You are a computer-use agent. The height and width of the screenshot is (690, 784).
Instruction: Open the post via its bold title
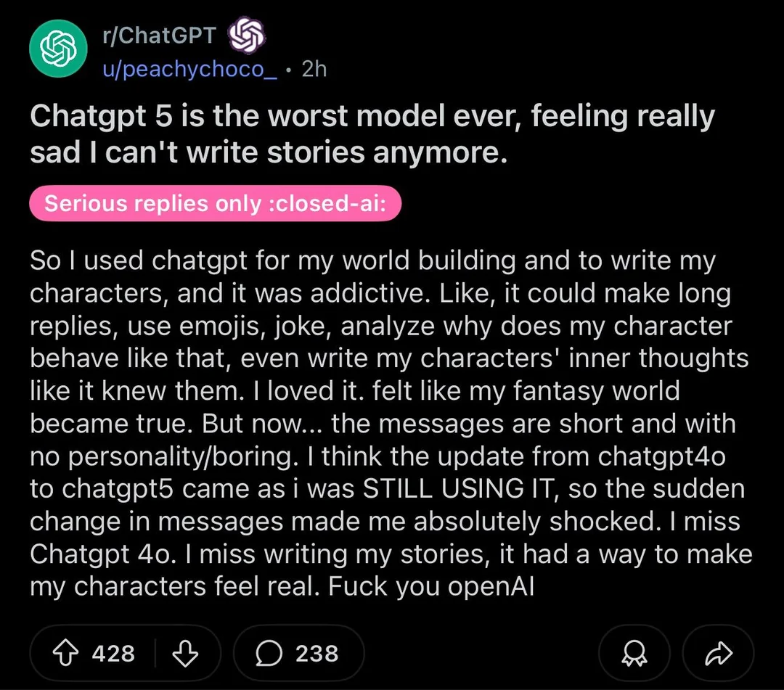[372, 134]
